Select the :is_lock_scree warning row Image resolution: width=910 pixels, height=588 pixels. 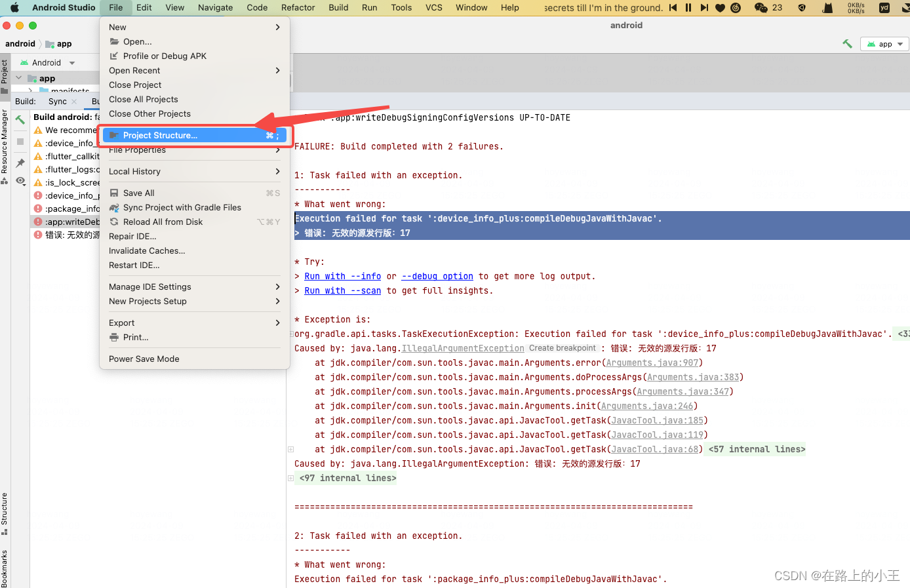(66, 182)
